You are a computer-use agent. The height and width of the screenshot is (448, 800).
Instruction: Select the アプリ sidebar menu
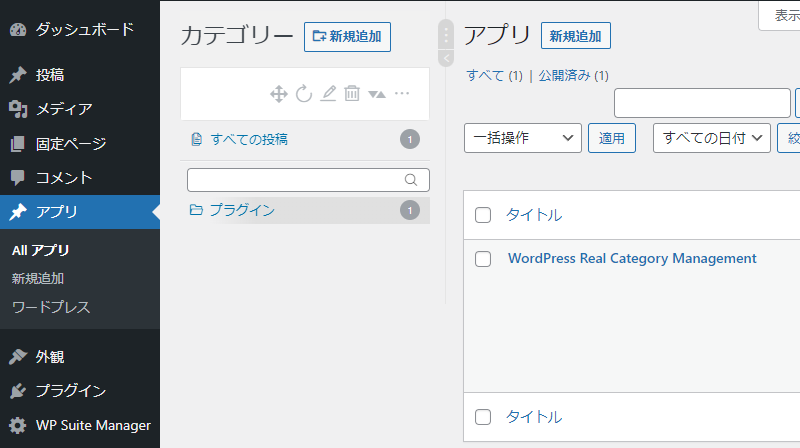coord(80,212)
